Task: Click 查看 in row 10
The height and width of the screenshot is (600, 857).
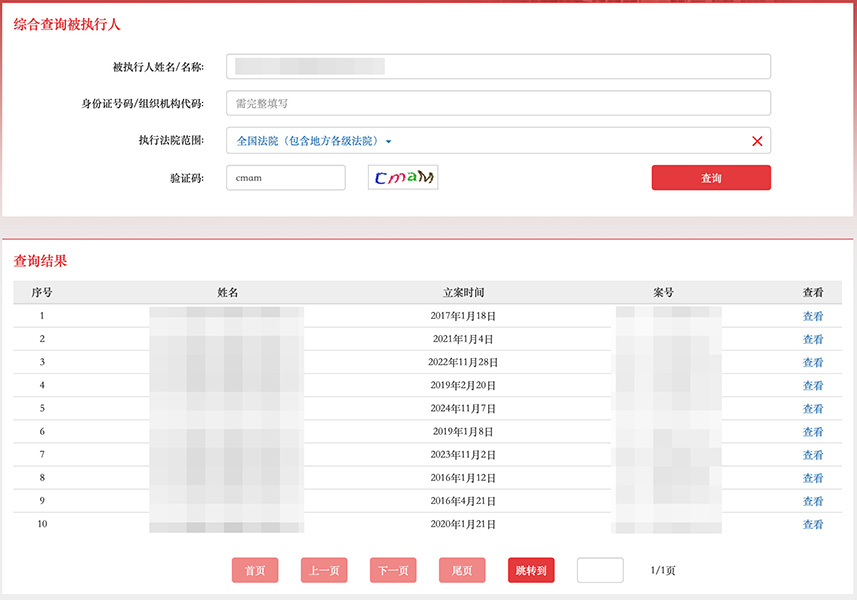Action: 813,524
